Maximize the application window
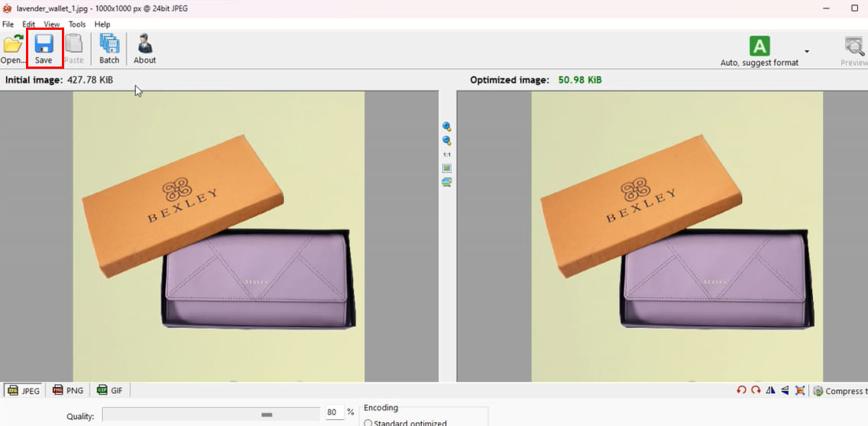Viewport: 868px width, 426px height. point(853,8)
